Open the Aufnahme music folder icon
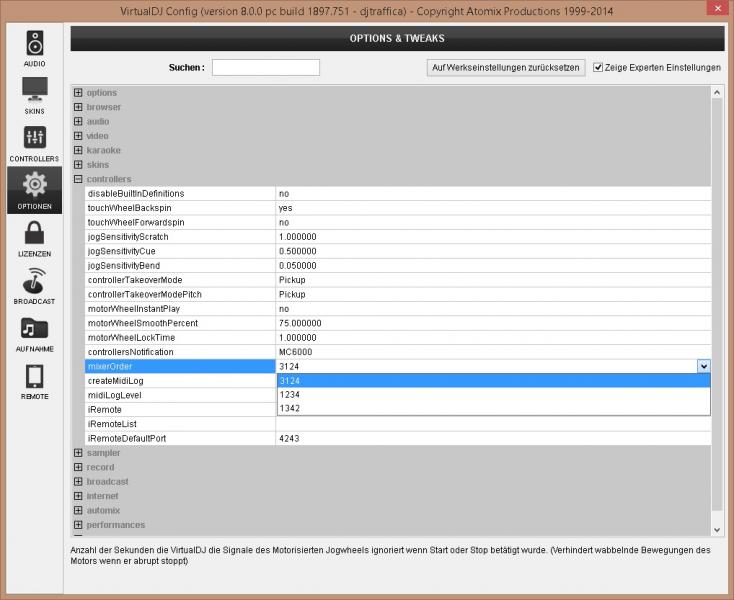Screen dimensions: 734x600 [35, 328]
